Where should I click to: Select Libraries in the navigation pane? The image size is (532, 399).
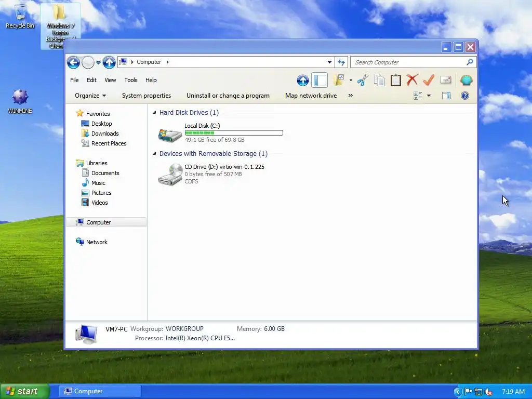coord(96,163)
